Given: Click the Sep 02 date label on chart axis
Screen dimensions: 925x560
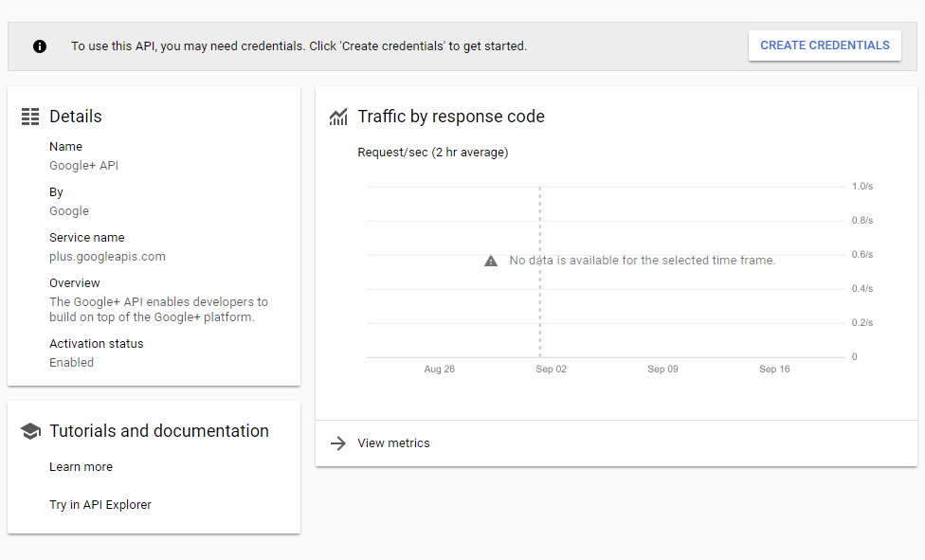Looking at the screenshot, I should pos(551,370).
